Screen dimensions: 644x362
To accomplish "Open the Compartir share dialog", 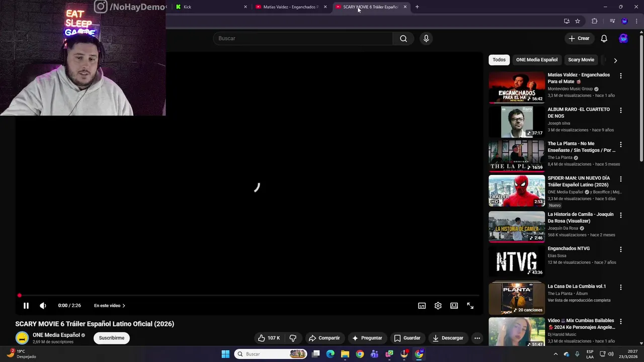I will pyautogui.click(x=325, y=338).
